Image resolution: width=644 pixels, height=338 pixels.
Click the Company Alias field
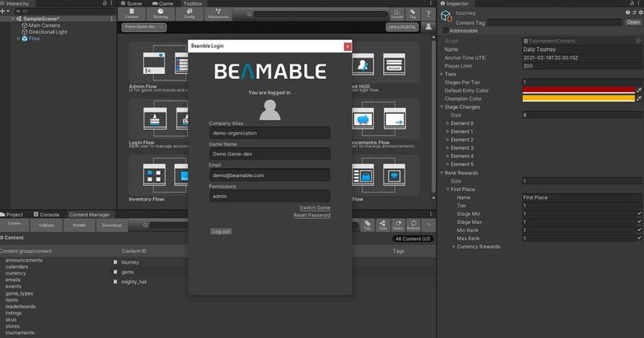270,133
